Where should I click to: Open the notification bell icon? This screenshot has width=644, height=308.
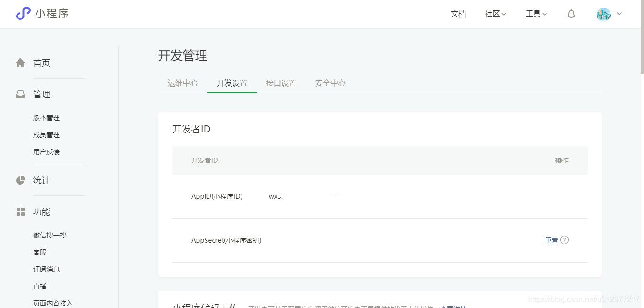pos(571,14)
